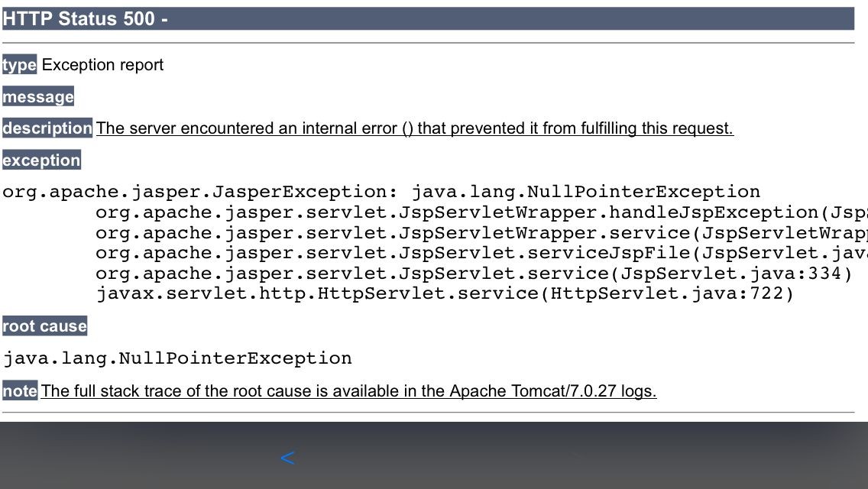868x489 pixels.
Task: Click the 'message' label
Action: click(x=38, y=97)
